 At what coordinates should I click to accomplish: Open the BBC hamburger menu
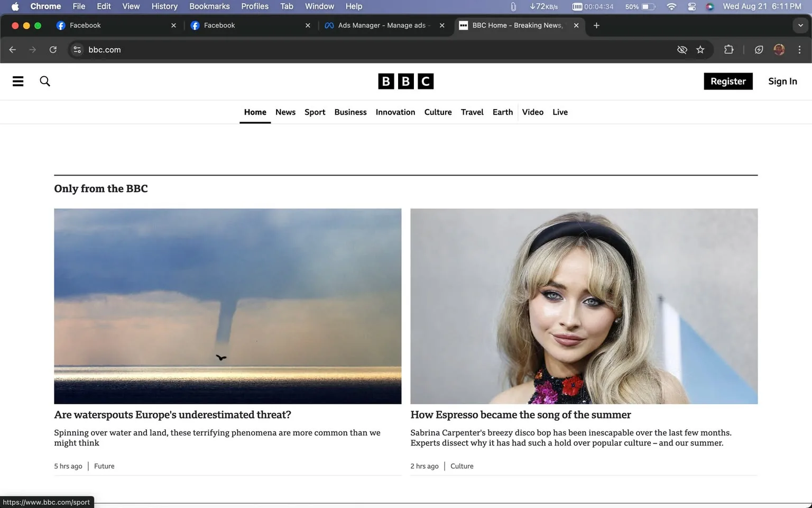click(17, 81)
